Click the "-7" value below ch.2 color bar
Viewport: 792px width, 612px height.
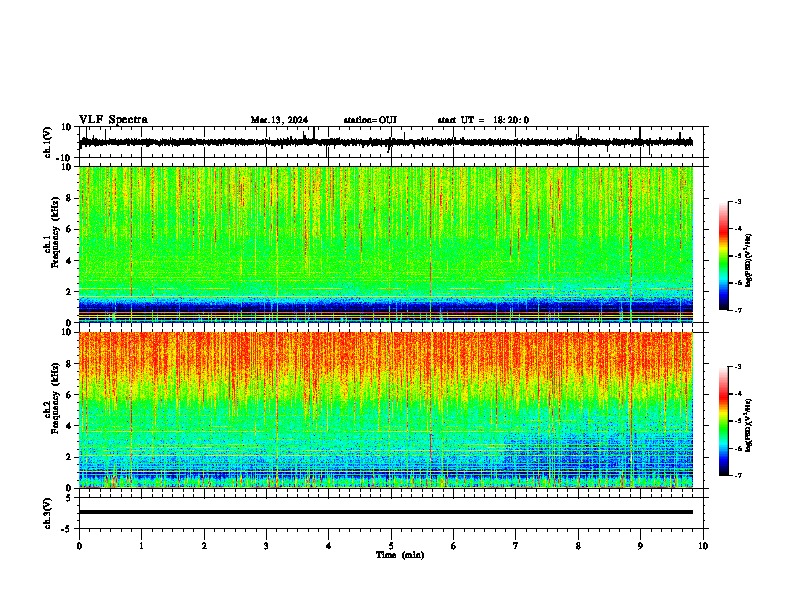(x=738, y=475)
